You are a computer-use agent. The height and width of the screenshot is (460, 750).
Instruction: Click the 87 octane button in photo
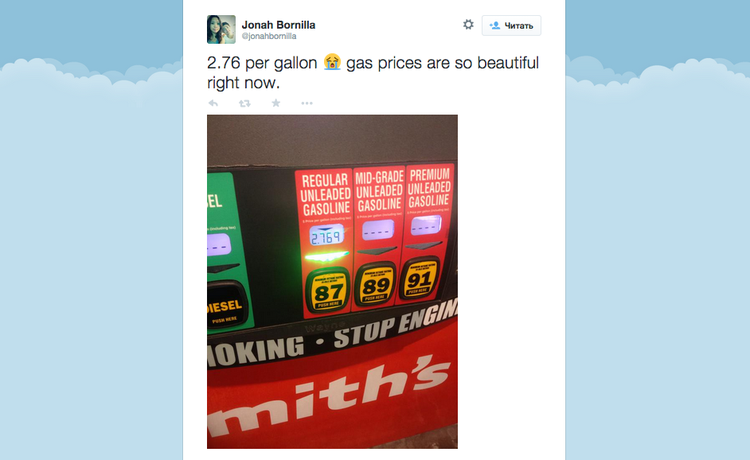point(328,291)
